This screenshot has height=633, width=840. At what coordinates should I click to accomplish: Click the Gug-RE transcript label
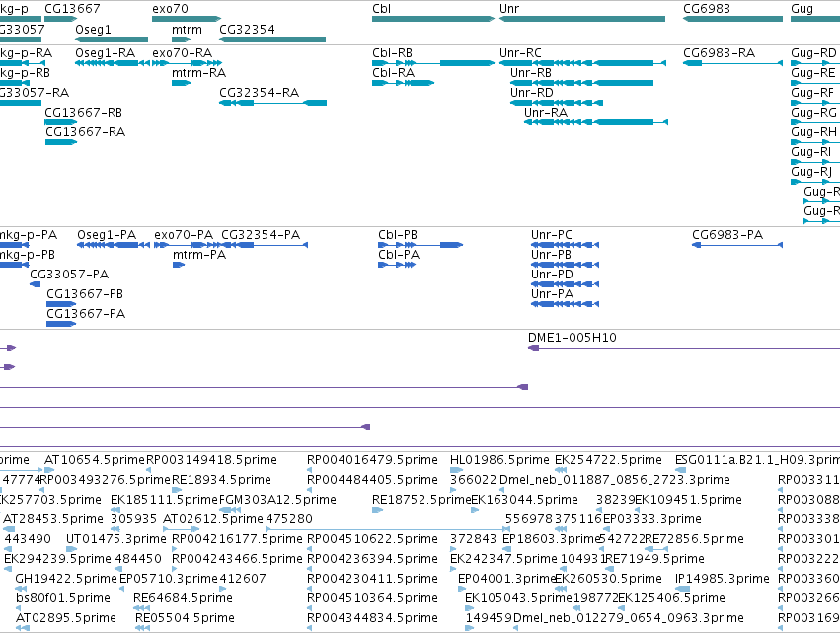(812, 73)
